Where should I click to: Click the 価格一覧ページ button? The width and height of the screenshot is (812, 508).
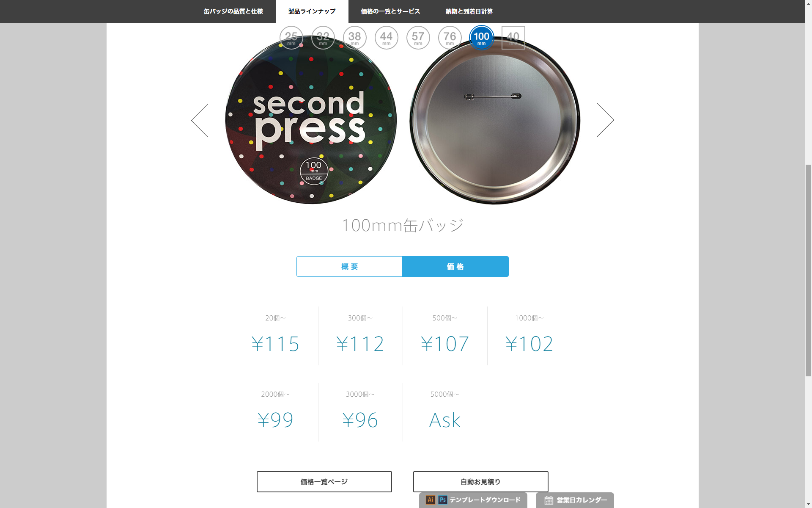point(324,482)
